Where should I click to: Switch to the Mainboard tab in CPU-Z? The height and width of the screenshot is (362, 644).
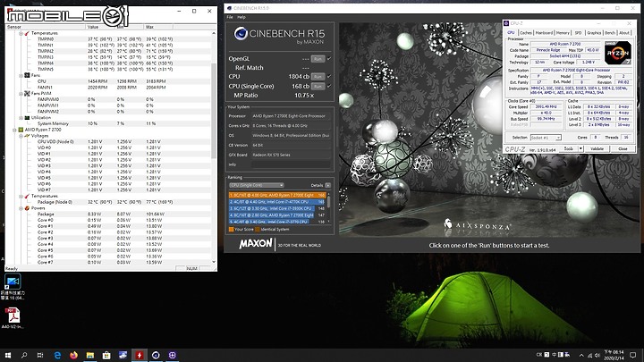tap(544, 33)
